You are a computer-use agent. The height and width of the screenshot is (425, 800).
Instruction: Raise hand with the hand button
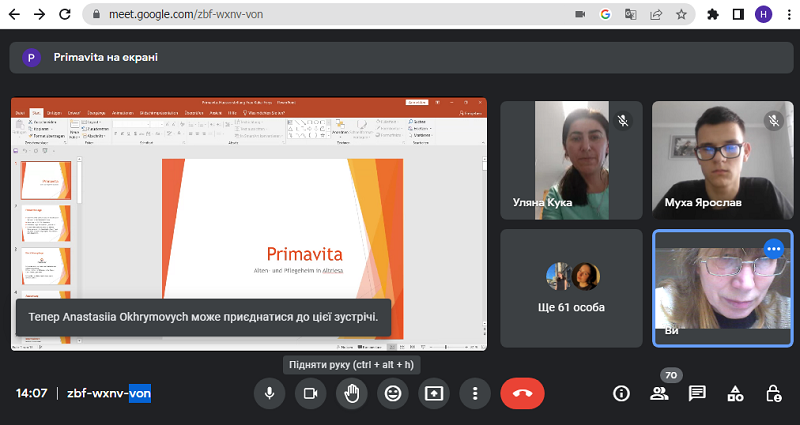coord(352,393)
